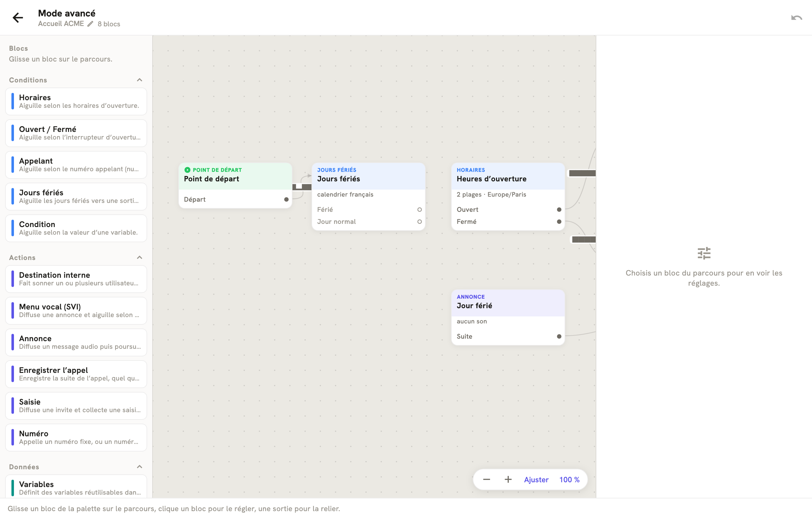The width and height of the screenshot is (812, 520).
Task: Click the Départ output port dot
Action: click(286, 199)
